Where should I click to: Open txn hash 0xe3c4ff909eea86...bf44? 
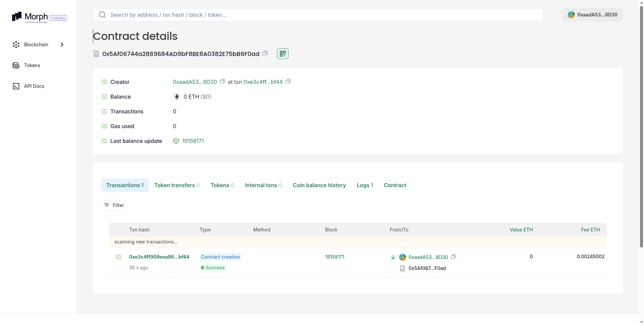[159, 257]
